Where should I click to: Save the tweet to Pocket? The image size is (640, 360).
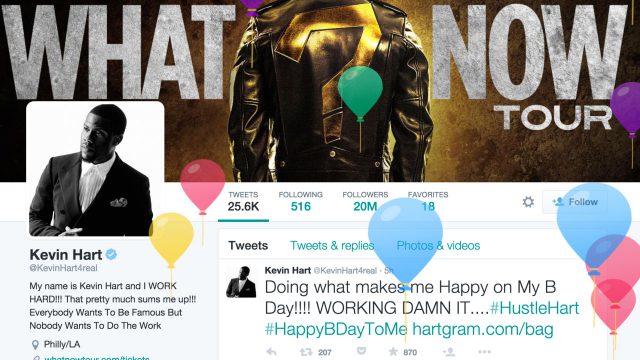coord(361,351)
